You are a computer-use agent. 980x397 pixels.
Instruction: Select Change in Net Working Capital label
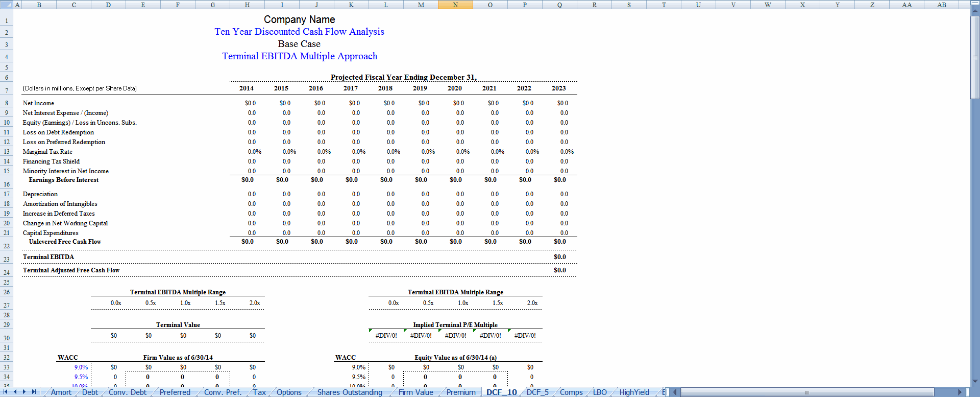point(65,223)
